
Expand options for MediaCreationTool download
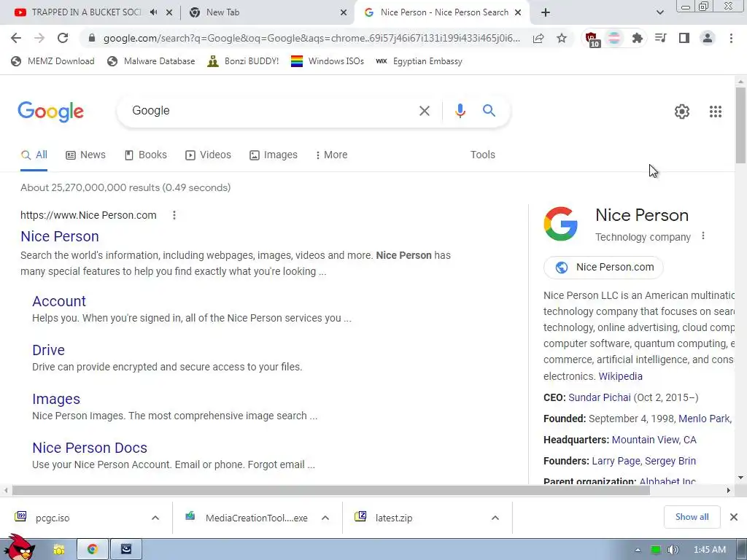pyautogui.click(x=325, y=518)
